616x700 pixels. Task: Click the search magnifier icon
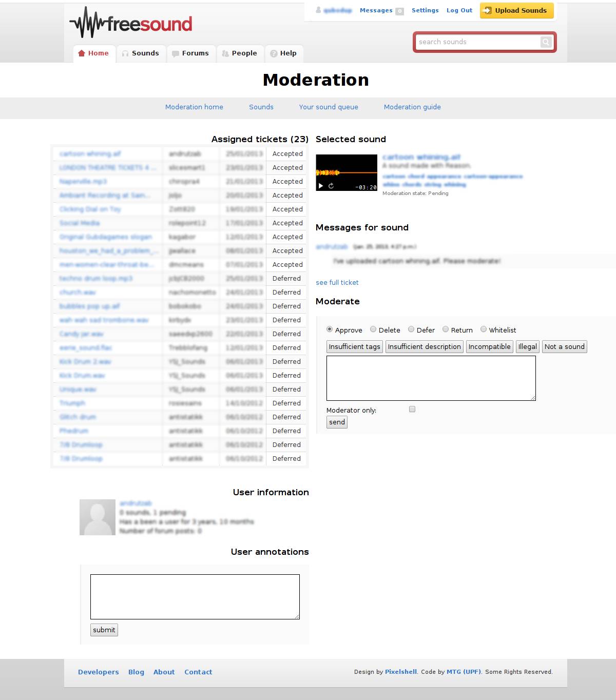point(545,42)
